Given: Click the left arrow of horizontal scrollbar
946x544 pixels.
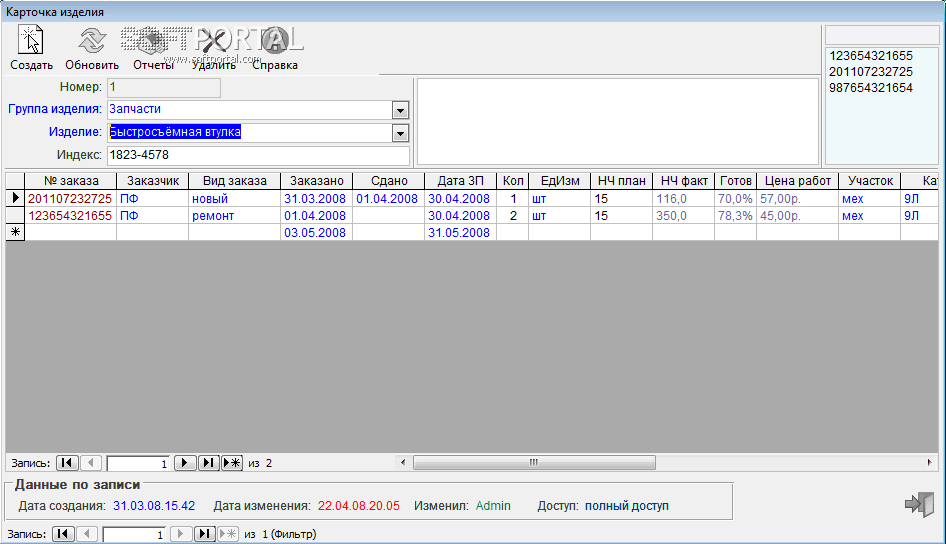Looking at the screenshot, I should 403,463.
